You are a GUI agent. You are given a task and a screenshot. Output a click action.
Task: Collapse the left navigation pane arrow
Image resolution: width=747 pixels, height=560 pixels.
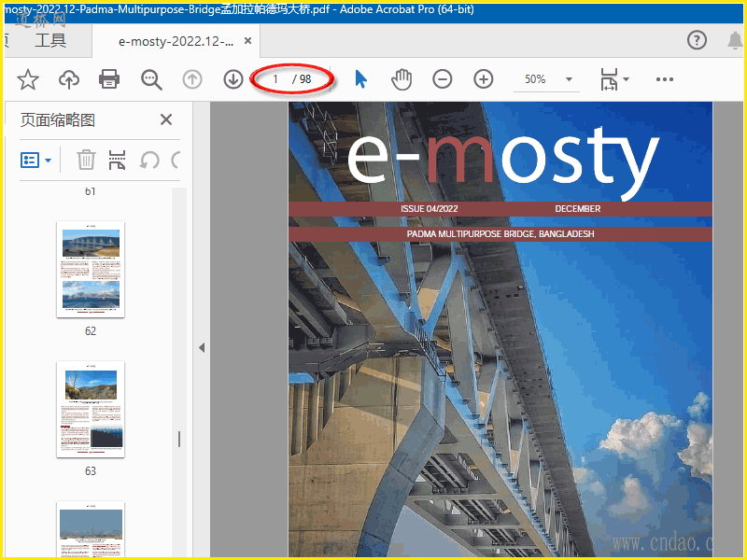(201, 347)
